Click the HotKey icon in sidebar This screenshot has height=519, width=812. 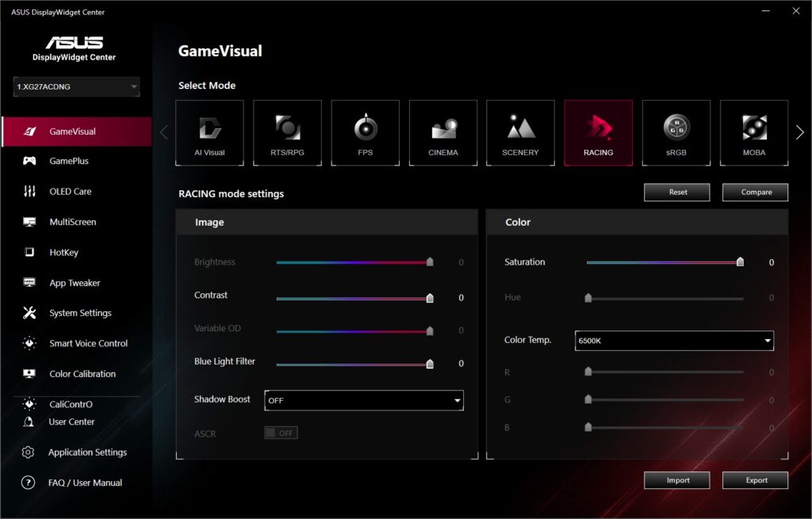click(29, 252)
